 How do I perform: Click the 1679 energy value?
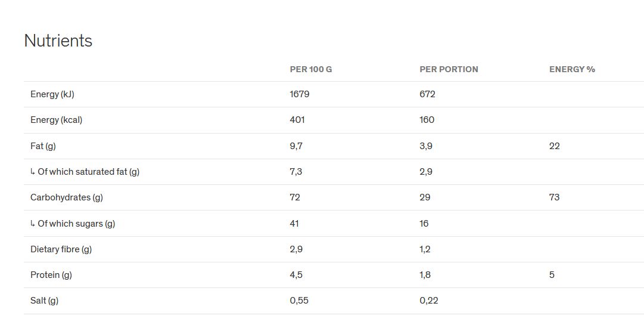[x=300, y=94]
